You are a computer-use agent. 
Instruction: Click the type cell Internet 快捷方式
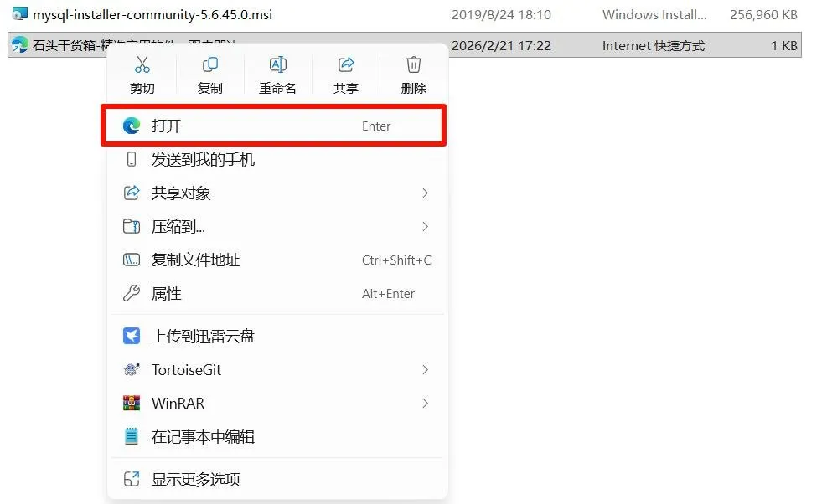654,46
